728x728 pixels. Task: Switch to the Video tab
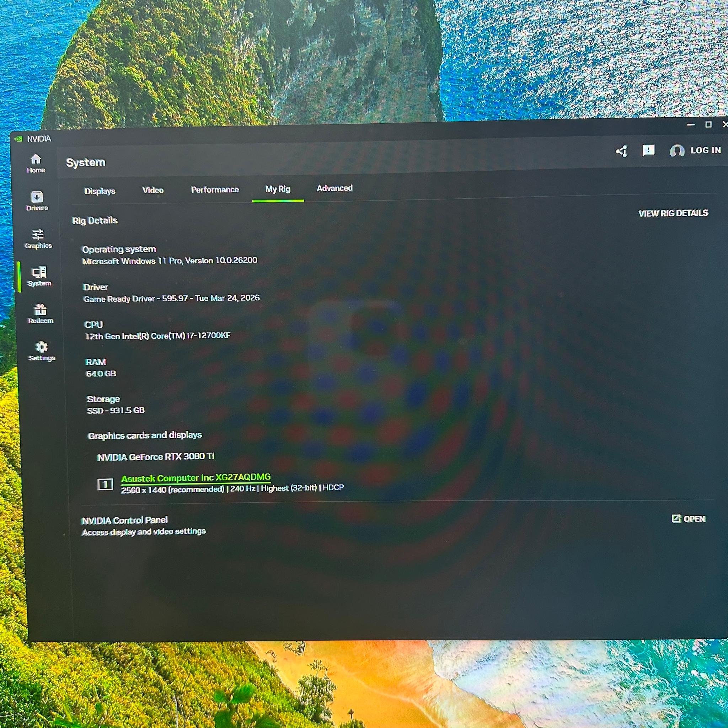tap(153, 190)
